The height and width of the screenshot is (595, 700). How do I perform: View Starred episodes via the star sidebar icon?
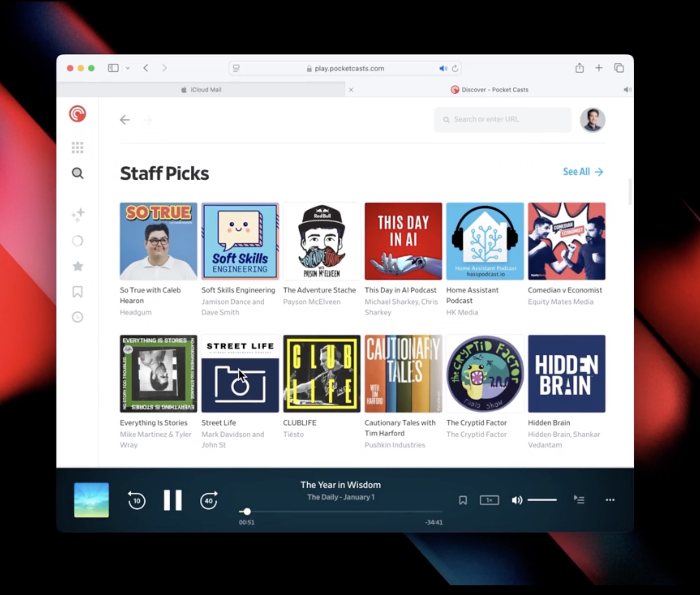click(x=77, y=266)
